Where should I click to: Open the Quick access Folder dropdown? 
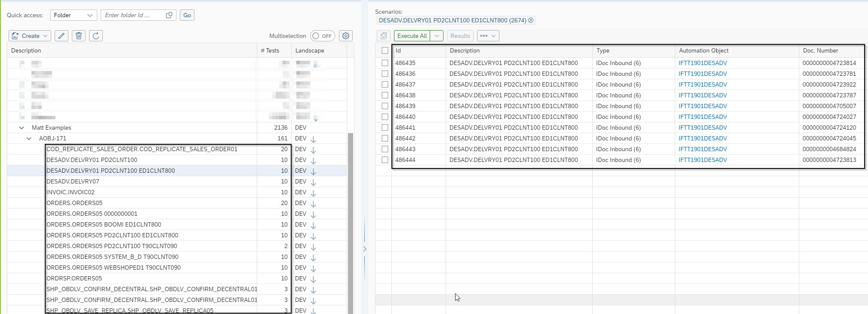coord(74,15)
